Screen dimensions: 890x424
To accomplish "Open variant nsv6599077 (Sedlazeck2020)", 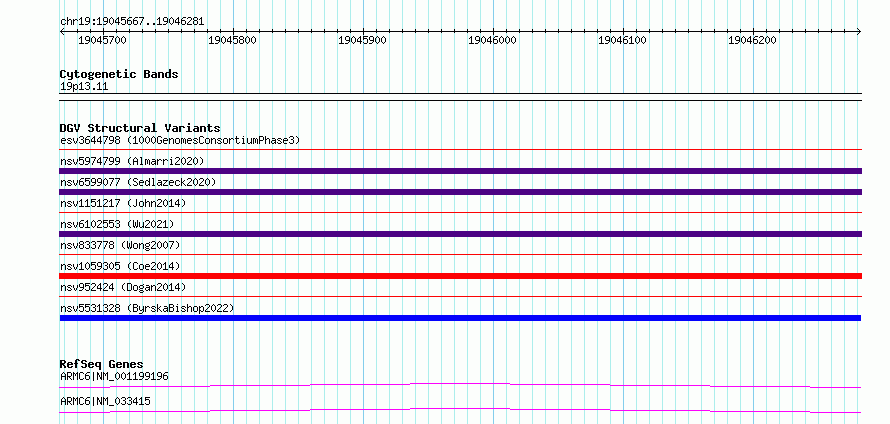I will (138, 182).
